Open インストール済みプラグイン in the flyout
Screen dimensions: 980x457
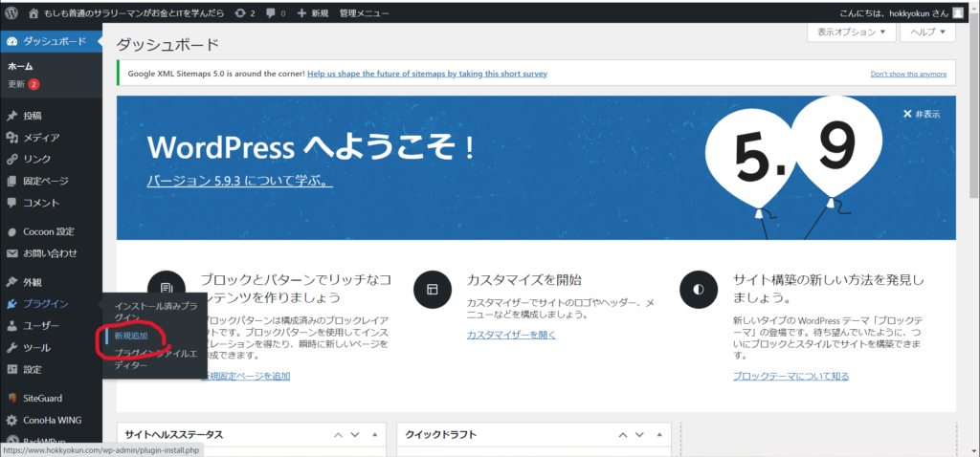click(156, 313)
